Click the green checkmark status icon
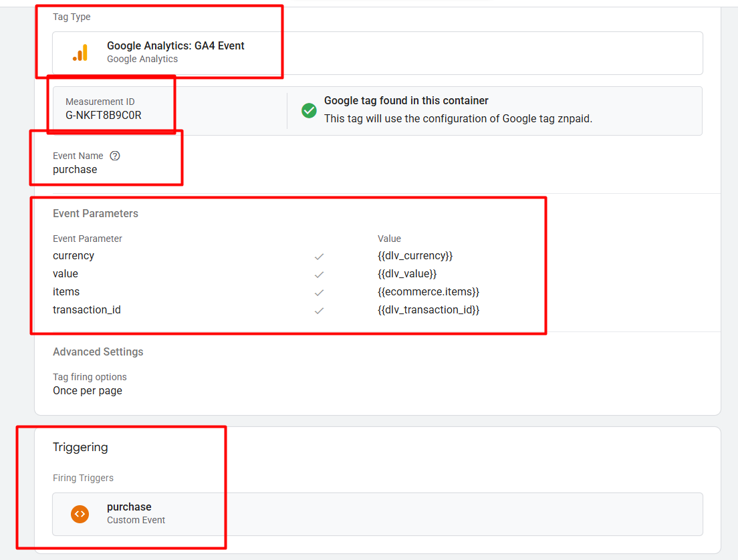 (x=309, y=111)
